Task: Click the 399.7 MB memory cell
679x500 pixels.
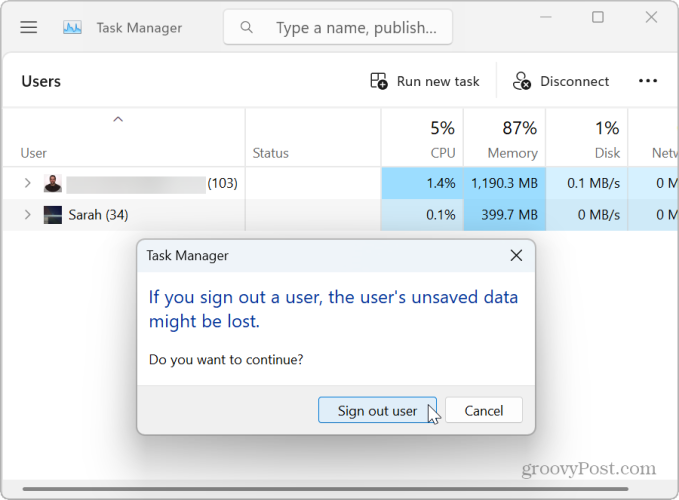Action: 504,215
